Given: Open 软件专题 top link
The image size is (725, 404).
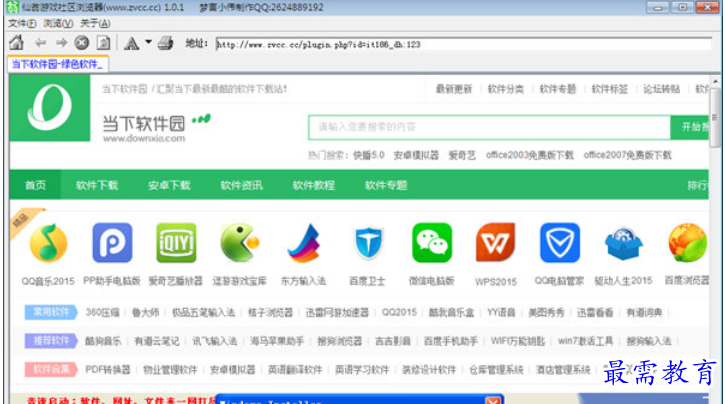Looking at the screenshot, I should tap(558, 89).
